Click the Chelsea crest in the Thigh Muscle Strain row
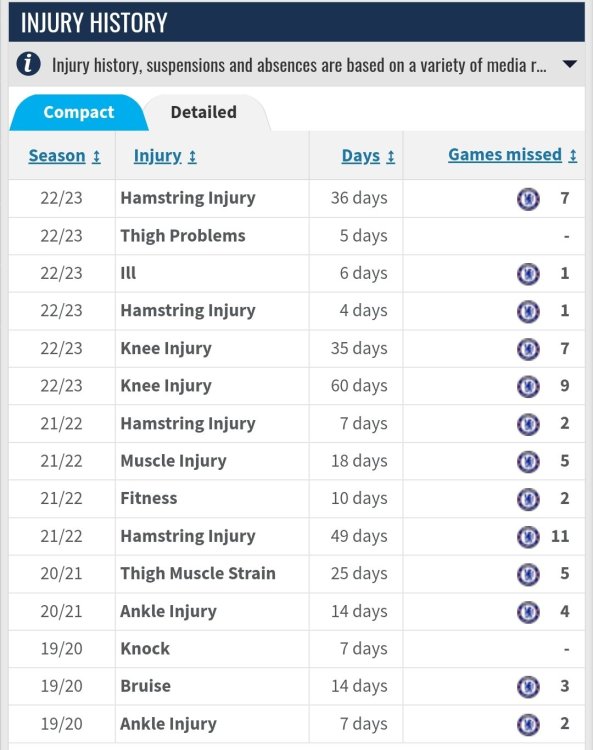 tap(528, 574)
